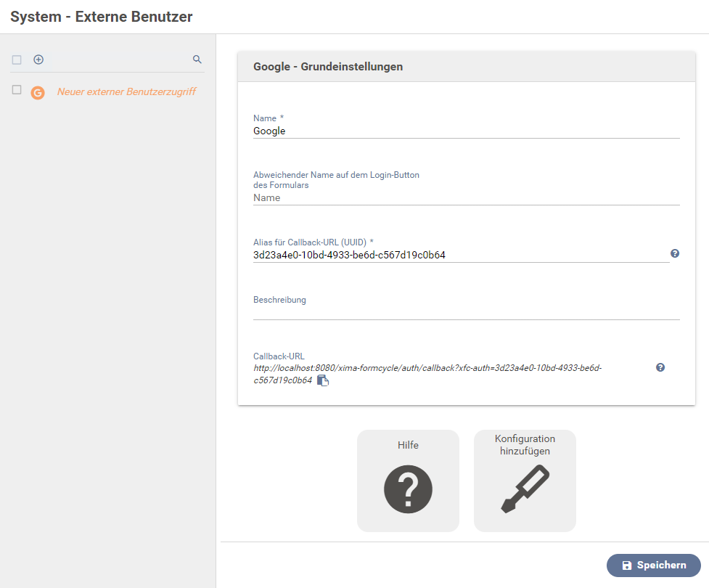Save settings with the Speichern button
This screenshot has height=588, width=709.
coord(653,565)
